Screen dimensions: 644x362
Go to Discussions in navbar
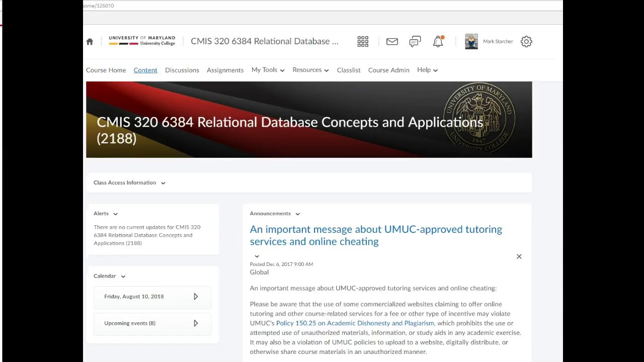[182, 70]
